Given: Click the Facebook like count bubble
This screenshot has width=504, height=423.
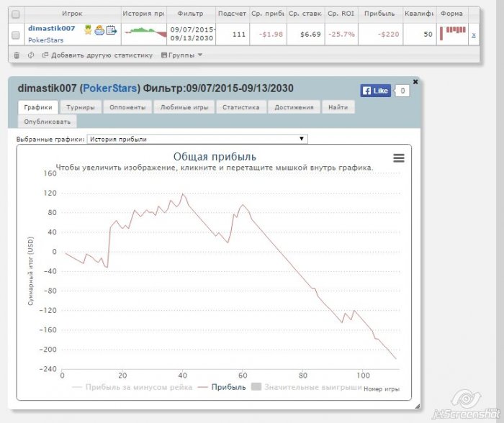Looking at the screenshot, I should [402, 91].
